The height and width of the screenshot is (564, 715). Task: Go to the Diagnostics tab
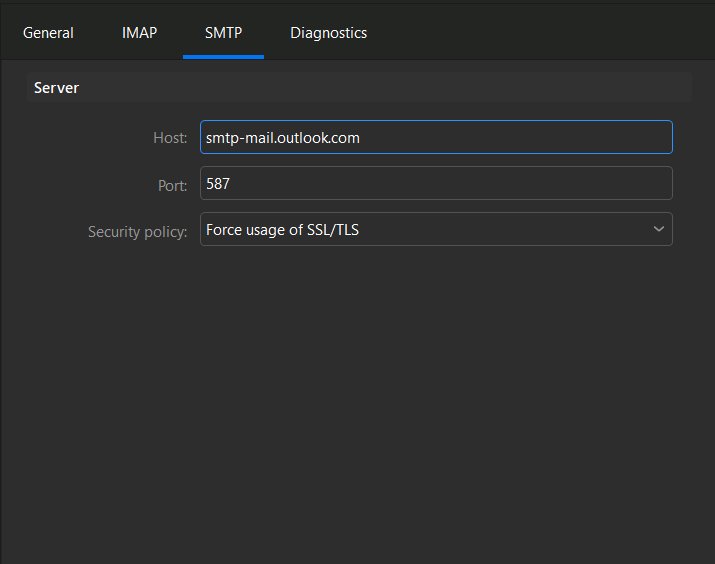tap(328, 33)
